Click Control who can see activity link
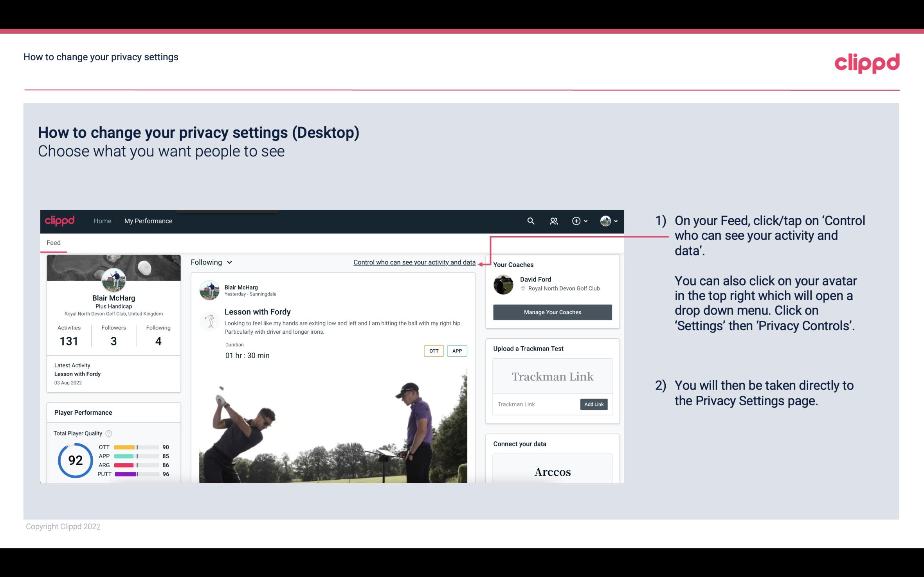The height and width of the screenshot is (577, 924). tap(414, 262)
